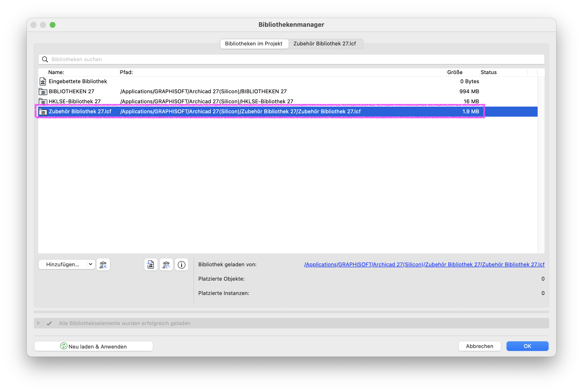
Task: Click the checkmark icon in status bar
Action: 49,323
